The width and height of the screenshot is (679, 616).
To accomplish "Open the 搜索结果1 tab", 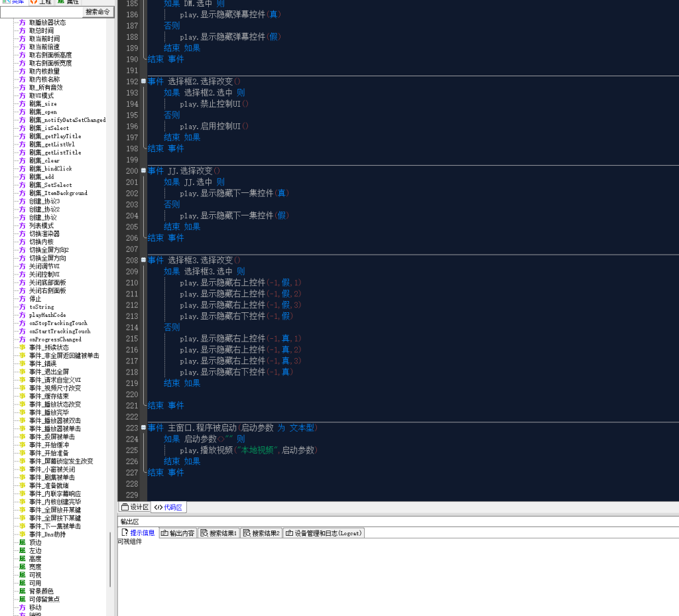I will 219,533.
